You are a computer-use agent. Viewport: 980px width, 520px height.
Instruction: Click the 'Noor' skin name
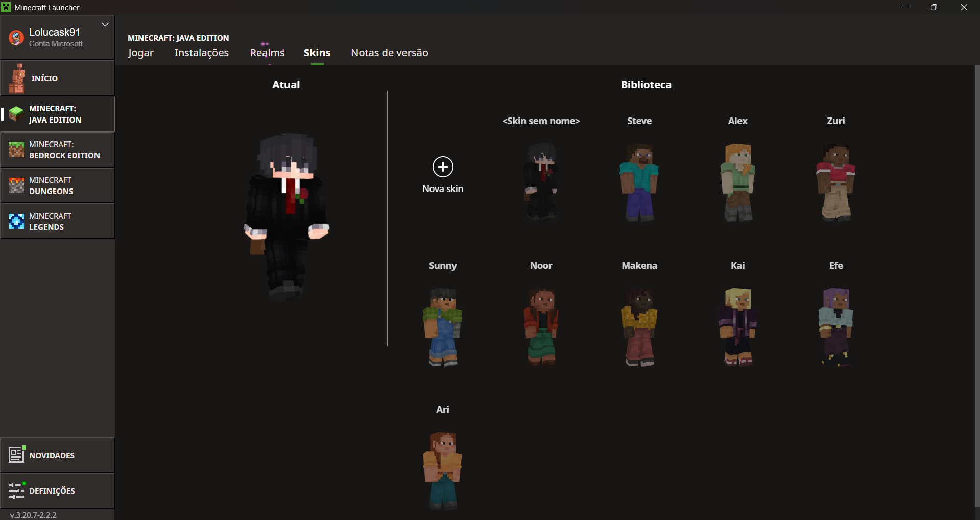(x=541, y=266)
